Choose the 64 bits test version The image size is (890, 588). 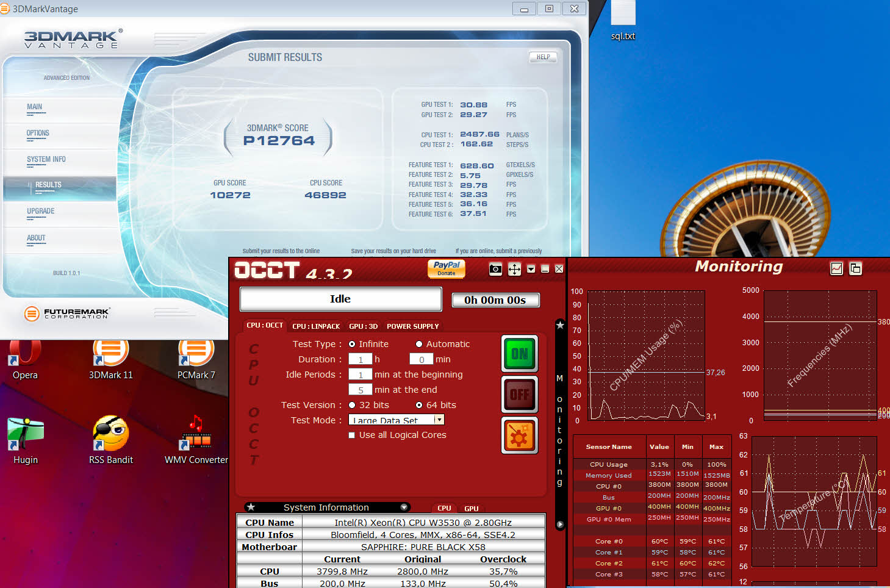tap(419, 405)
